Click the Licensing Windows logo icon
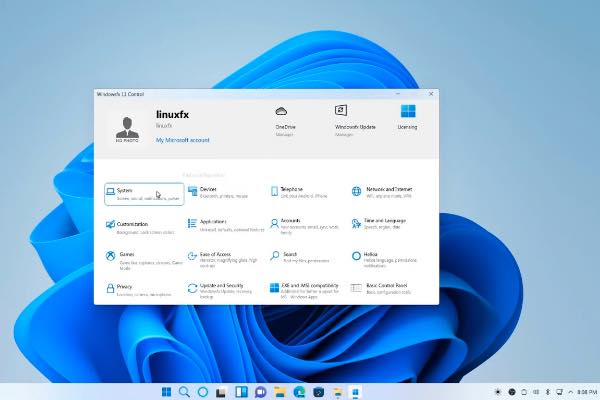The width and height of the screenshot is (600, 400). click(x=408, y=111)
